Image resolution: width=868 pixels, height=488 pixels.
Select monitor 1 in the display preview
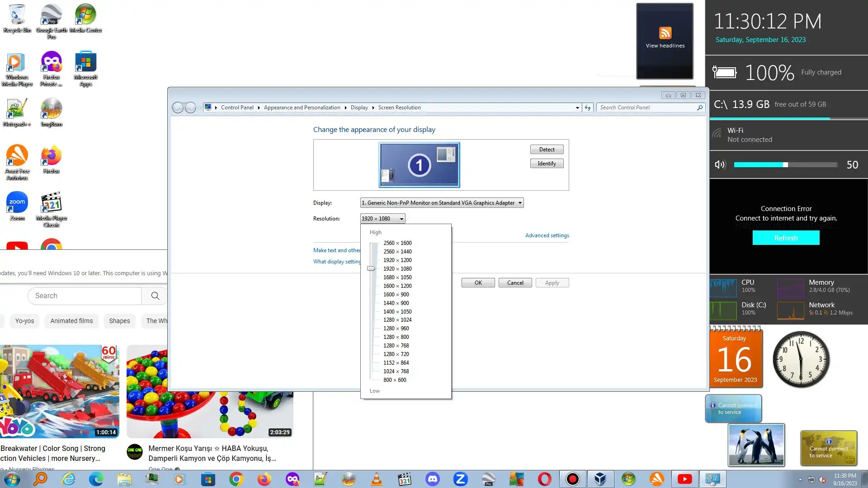pyautogui.click(x=419, y=165)
